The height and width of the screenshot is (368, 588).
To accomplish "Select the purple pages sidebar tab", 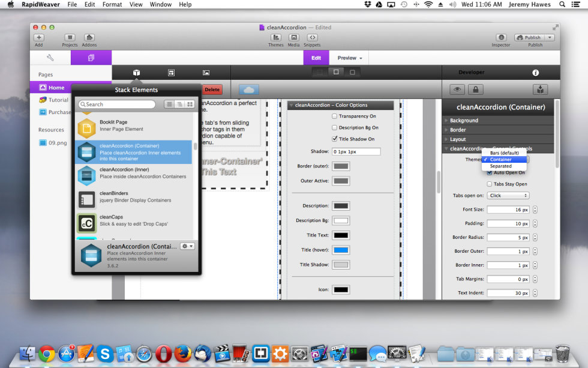I will [x=91, y=58].
